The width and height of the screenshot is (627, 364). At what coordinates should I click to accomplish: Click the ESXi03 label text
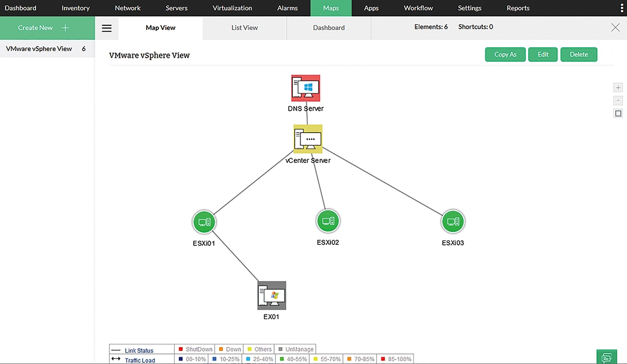coord(453,243)
